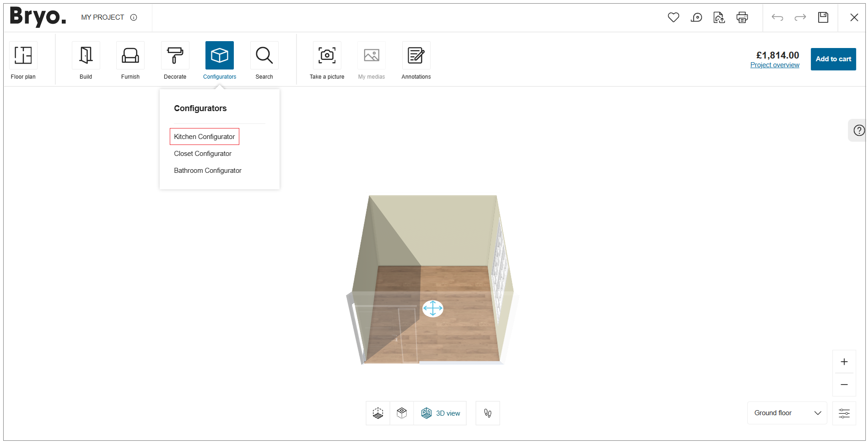Select the measuring tape tool
The height and width of the screenshot is (444, 868).
pyautogui.click(x=696, y=17)
